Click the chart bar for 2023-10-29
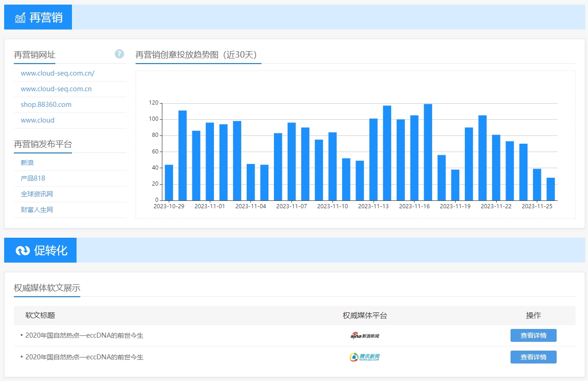This screenshot has height=381, width=588. click(169, 182)
